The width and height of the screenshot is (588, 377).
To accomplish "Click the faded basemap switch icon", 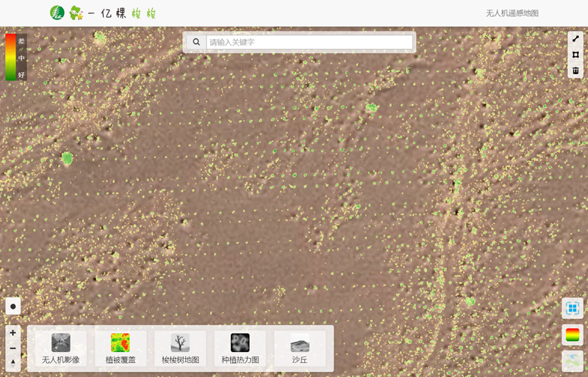I will (573, 361).
